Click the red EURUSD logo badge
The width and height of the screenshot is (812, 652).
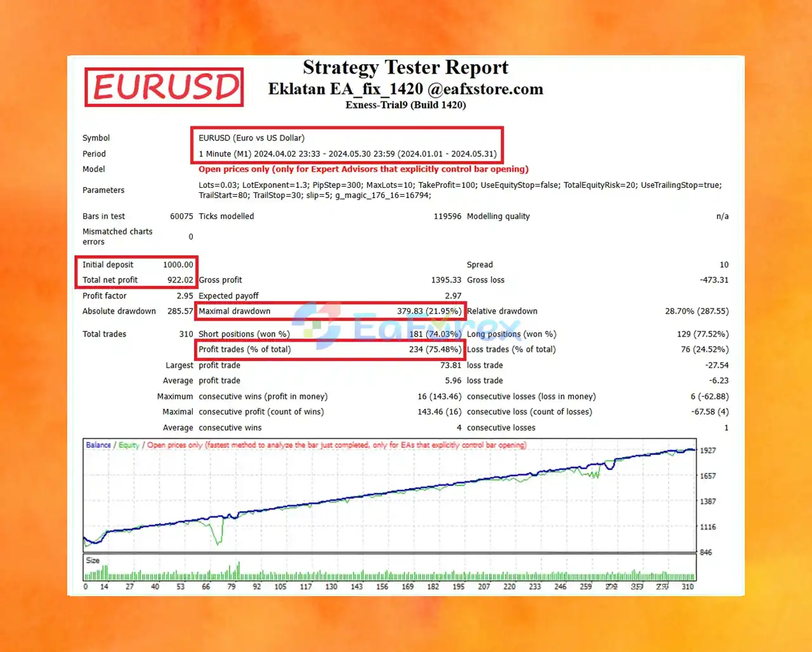pos(164,87)
